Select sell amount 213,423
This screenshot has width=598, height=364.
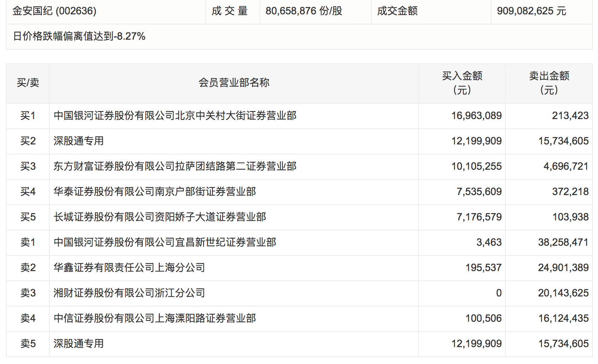pos(571,116)
